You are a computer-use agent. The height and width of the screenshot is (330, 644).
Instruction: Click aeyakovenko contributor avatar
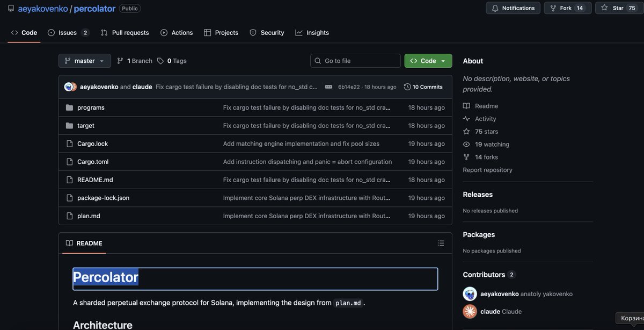(470, 294)
